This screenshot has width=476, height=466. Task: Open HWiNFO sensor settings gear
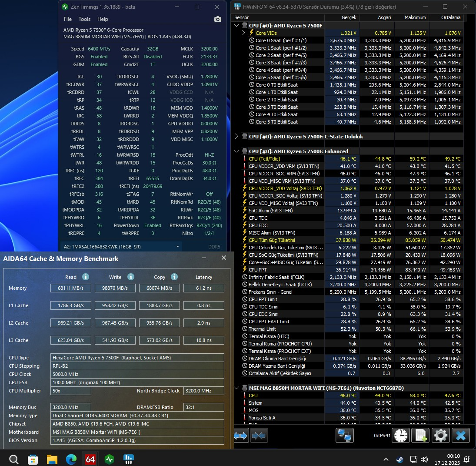[x=440, y=436]
